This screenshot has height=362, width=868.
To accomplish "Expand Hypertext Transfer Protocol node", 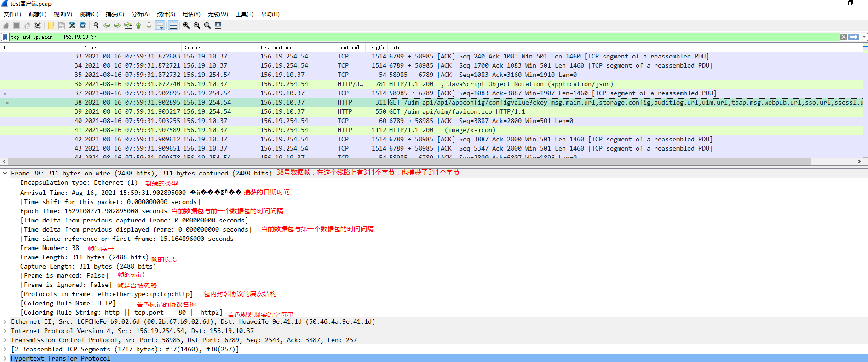I will (x=5, y=358).
